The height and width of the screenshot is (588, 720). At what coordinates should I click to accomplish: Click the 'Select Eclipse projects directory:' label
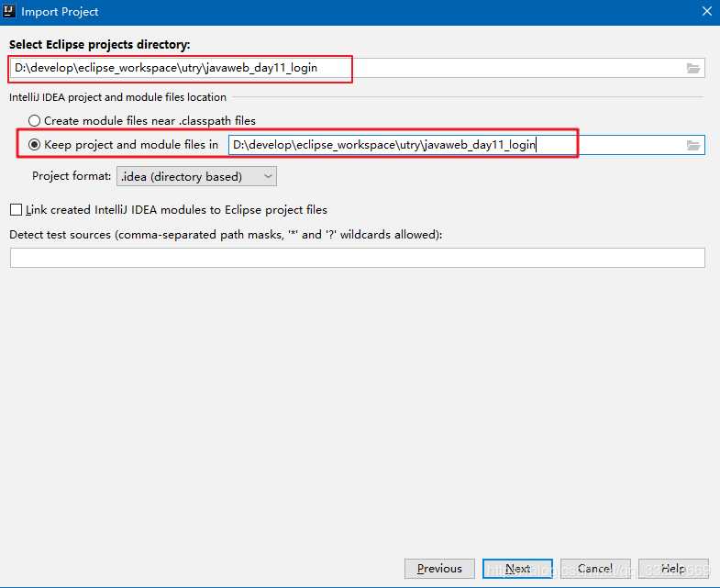pyautogui.click(x=100, y=45)
